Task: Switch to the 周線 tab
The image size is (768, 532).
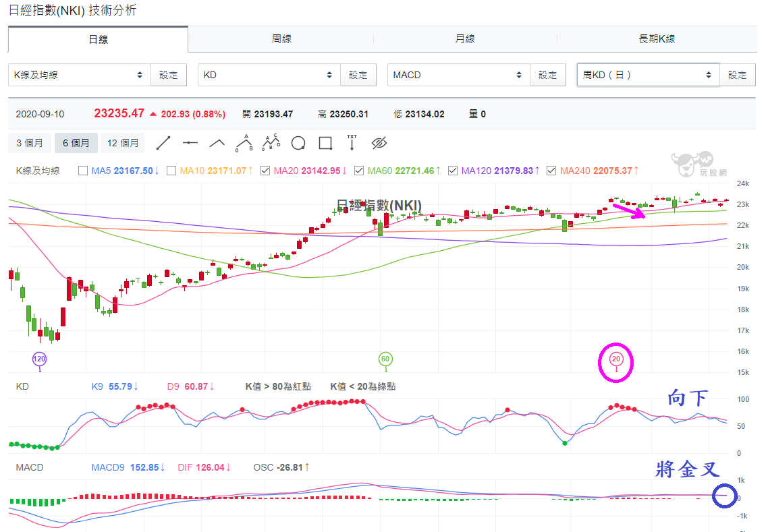Action: click(x=281, y=38)
